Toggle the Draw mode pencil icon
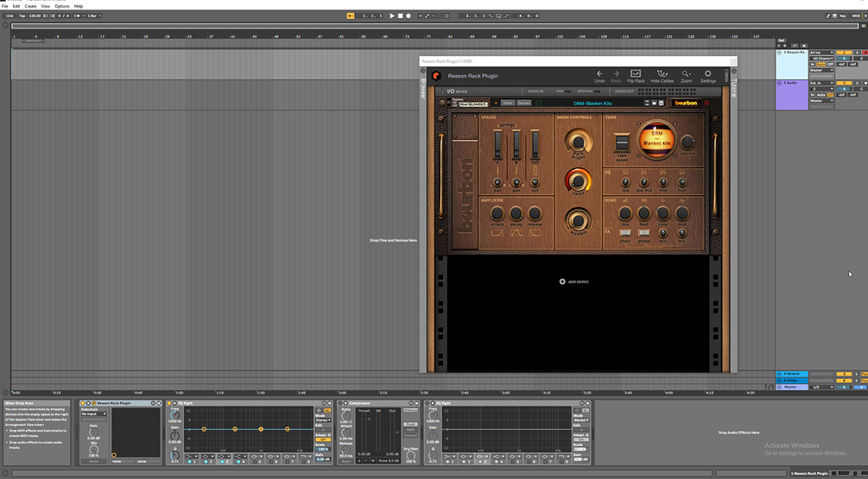868x479 pixels. [828, 16]
